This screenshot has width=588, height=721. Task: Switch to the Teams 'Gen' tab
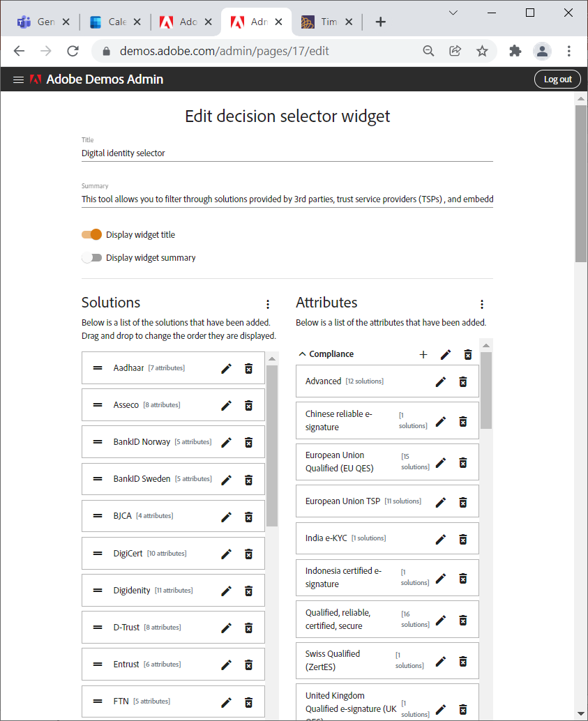click(36, 22)
